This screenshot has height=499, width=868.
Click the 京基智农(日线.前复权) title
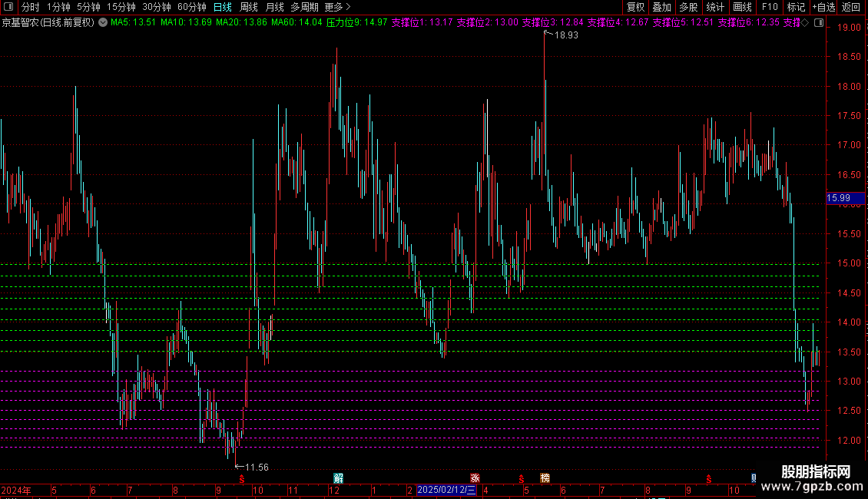tap(48, 23)
